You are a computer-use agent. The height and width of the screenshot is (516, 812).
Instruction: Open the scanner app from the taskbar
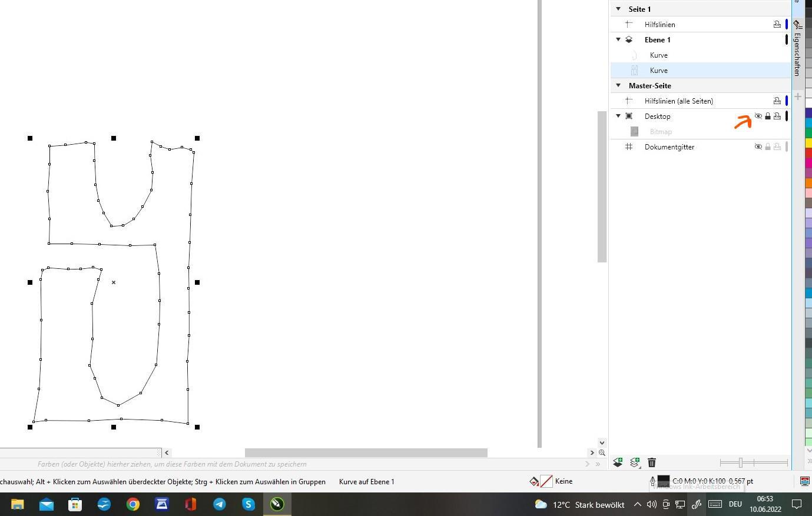[162, 504]
